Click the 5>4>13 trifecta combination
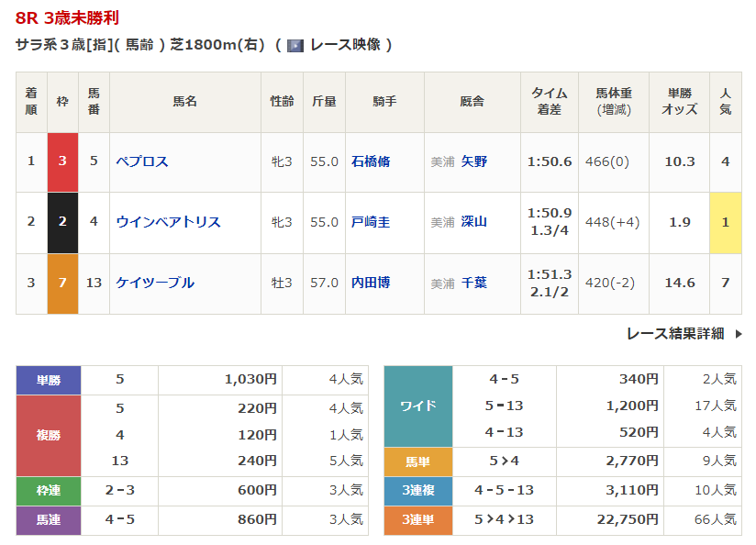Screen dimensions: 756x545 point(504,519)
